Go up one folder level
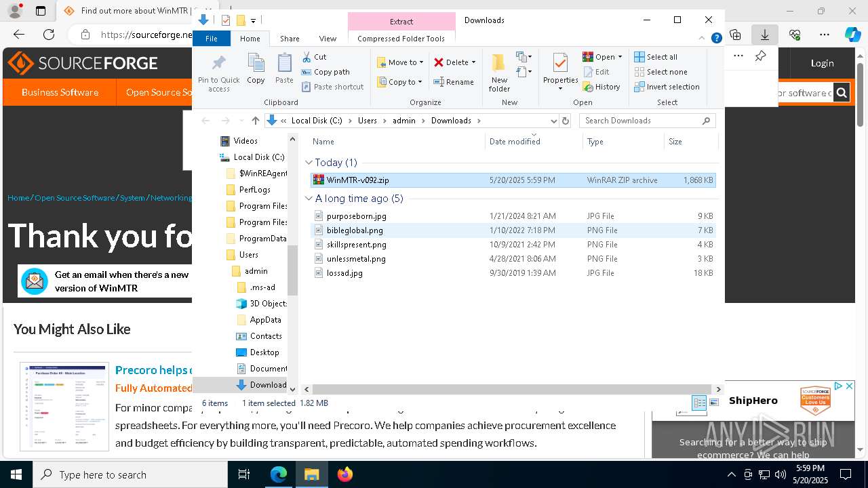 click(255, 121)
